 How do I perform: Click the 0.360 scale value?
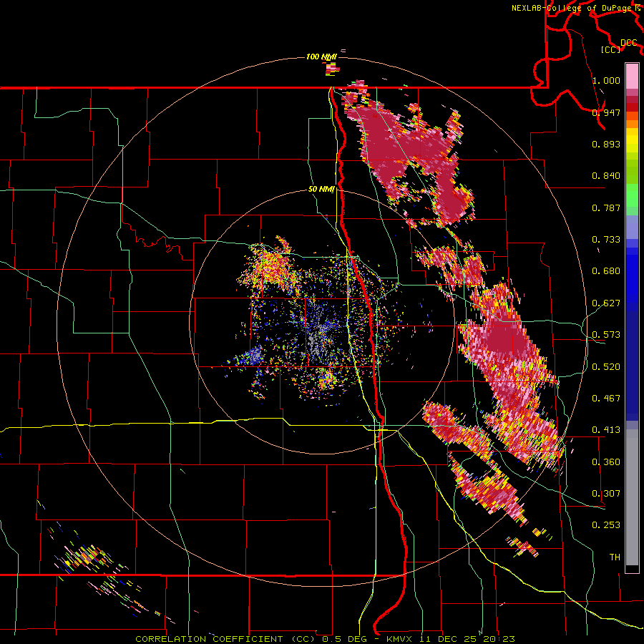(x=606, y=462)
